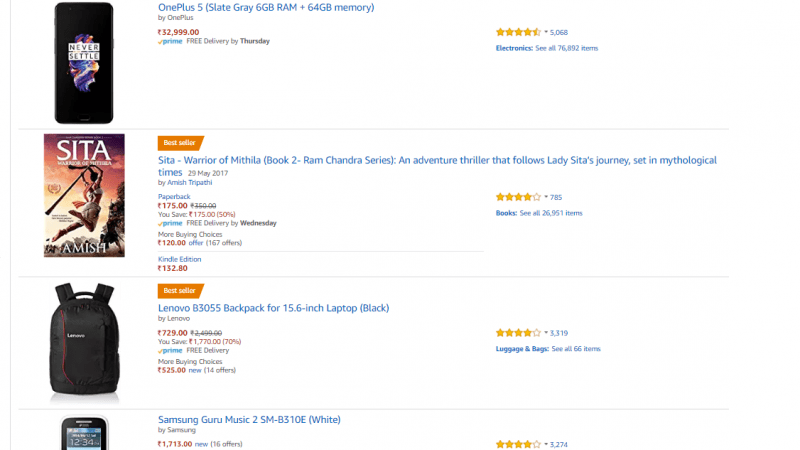Open Amish Tripathi author link
The image size is (800, 450).
point(190,183)
